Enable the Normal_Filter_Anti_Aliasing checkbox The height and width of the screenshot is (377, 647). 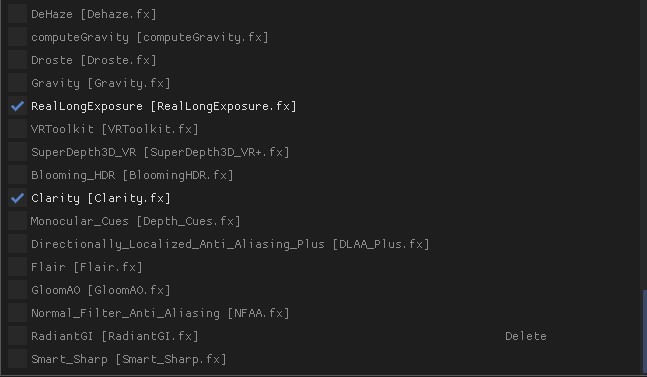17,313
